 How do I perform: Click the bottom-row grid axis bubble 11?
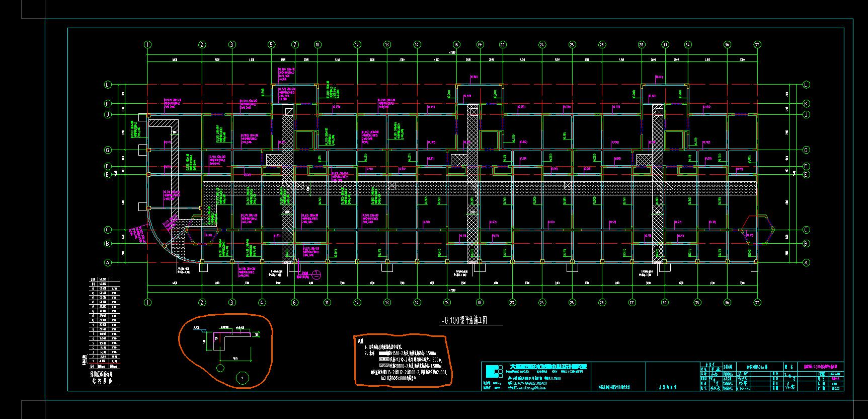point(327,303)
